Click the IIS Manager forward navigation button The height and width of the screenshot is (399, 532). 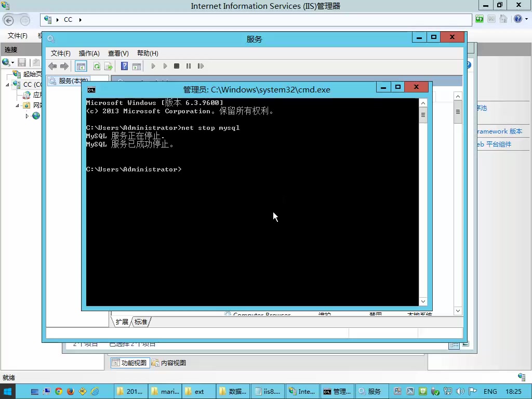(25, 20)
